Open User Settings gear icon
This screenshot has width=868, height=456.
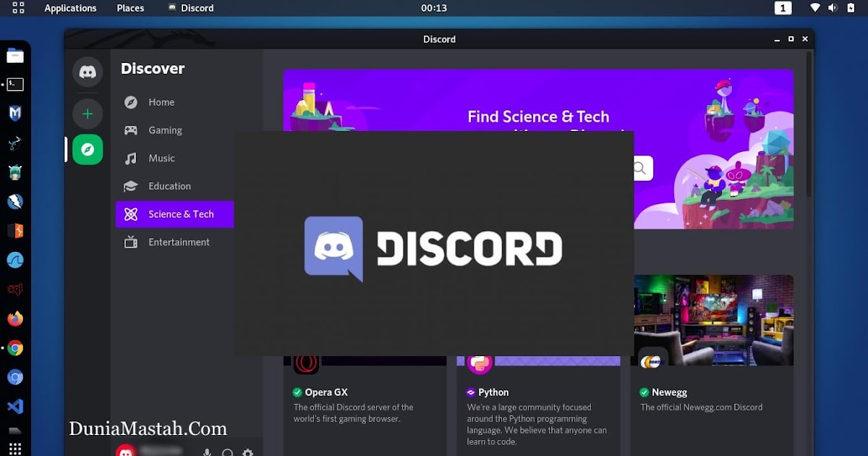click(x=248, y=452)
